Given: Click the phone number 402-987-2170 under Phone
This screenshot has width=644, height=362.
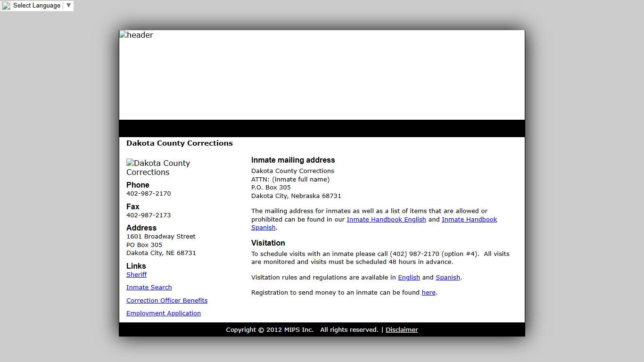Looking at the screenshot, I should pos(149,193).
